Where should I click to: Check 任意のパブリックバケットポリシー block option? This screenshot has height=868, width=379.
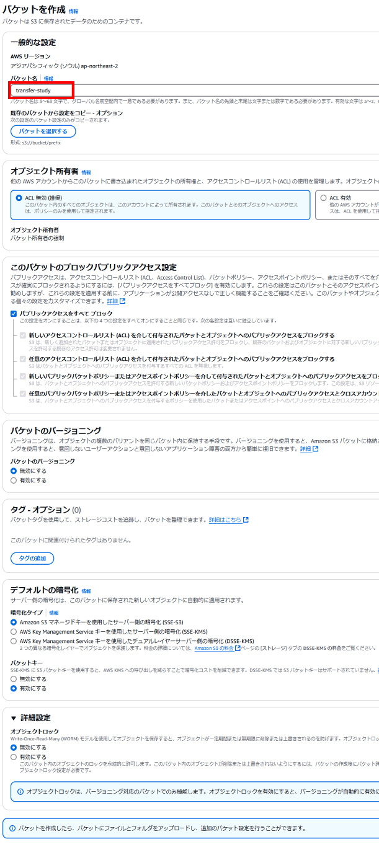23,393
